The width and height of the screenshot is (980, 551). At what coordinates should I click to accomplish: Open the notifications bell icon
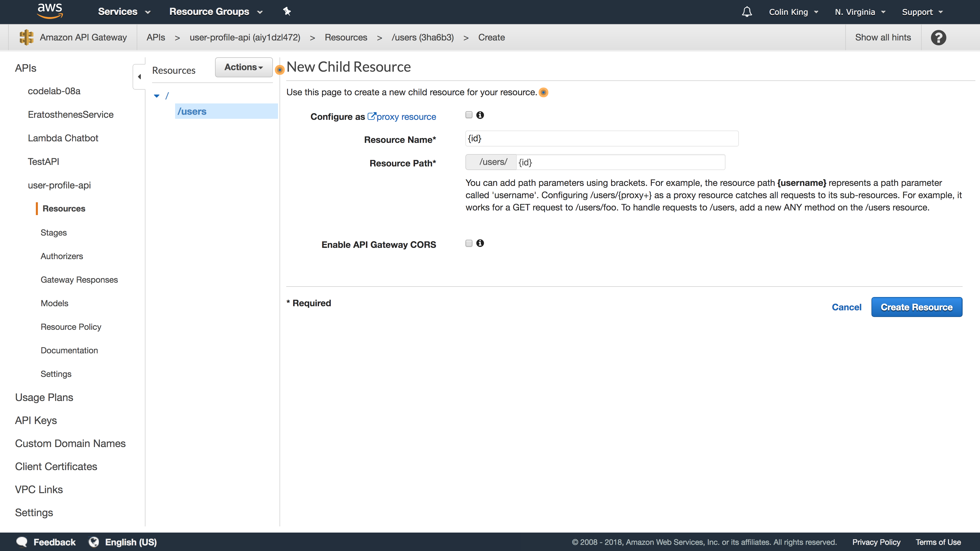tap(747, 12)
